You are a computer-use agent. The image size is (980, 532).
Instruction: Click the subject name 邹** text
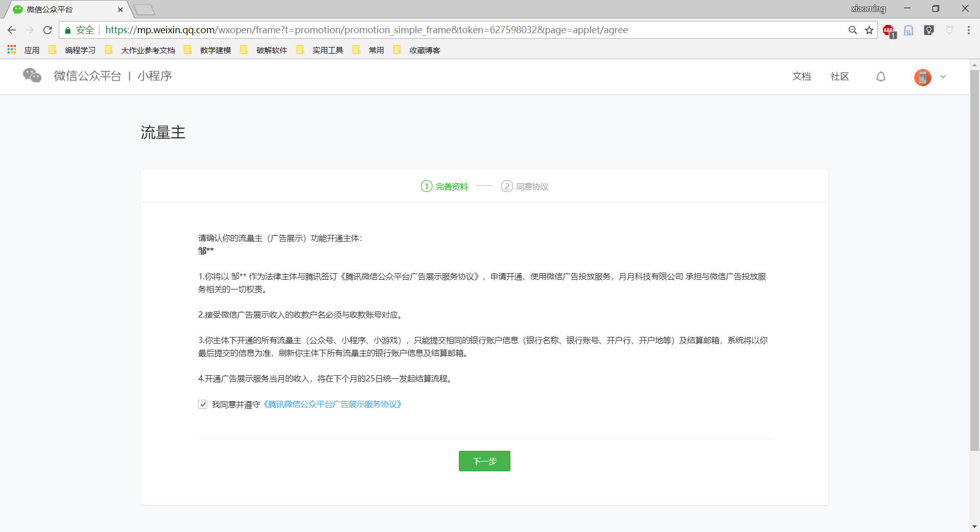pos(206,251)
